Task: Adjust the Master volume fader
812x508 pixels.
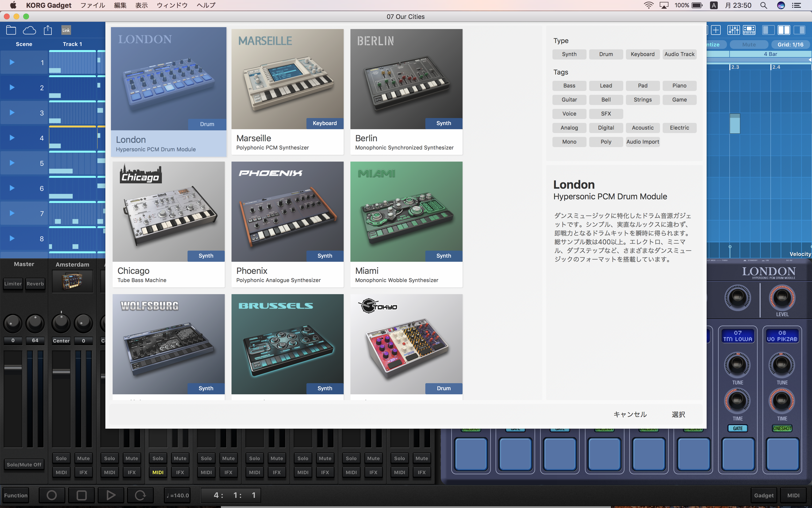Action: [x=13, y=367]
